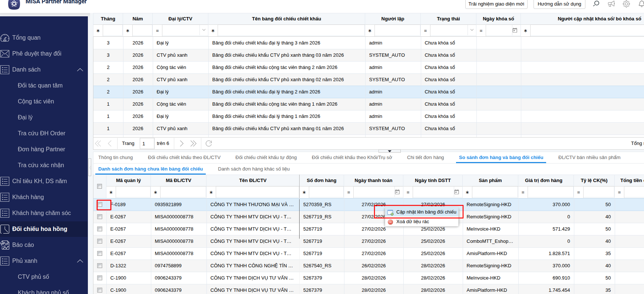Jump to last page double-arrow icon

[x=194, y=143]
